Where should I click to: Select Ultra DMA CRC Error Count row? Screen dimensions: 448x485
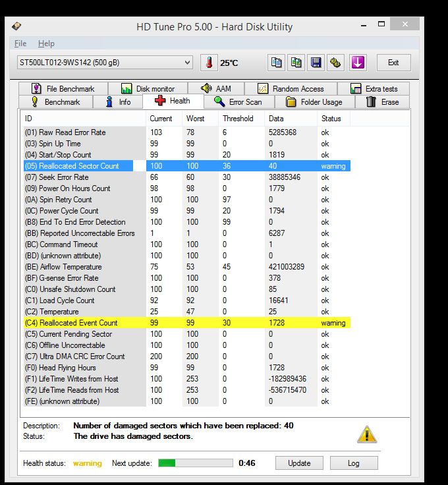186,357
